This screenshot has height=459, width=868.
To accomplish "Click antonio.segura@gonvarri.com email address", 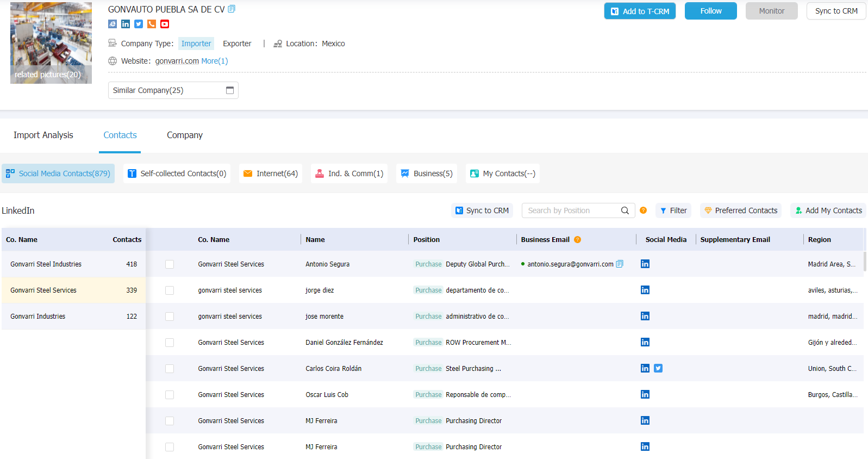I will [x=570, y=264].
